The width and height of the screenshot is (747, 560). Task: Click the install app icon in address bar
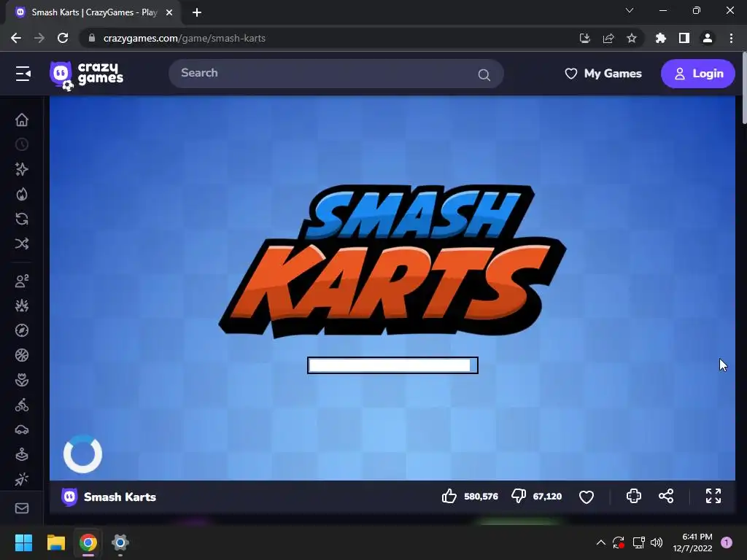(584, 38)
